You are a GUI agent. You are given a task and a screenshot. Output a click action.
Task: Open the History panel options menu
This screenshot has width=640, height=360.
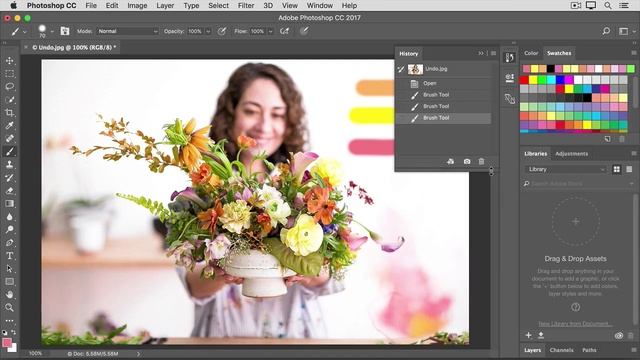[x=493, y=53]
